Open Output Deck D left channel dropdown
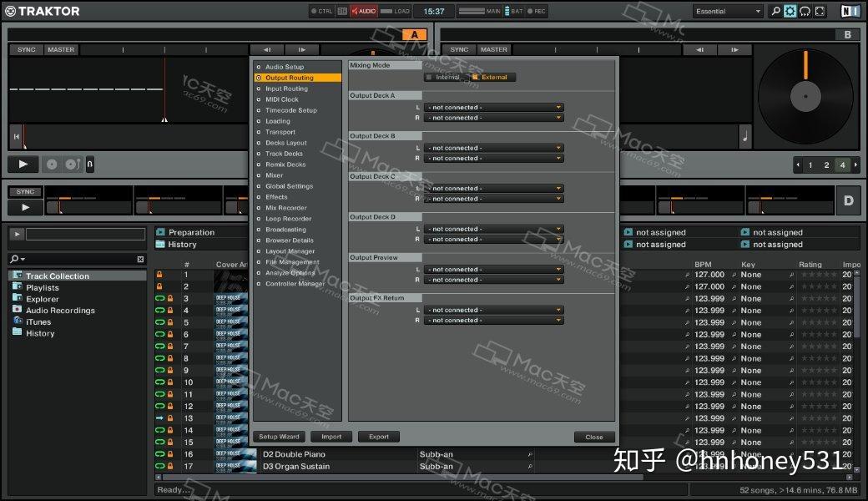Screen dimensions: 868x501 pyautogui.click(x=494, y=229)
